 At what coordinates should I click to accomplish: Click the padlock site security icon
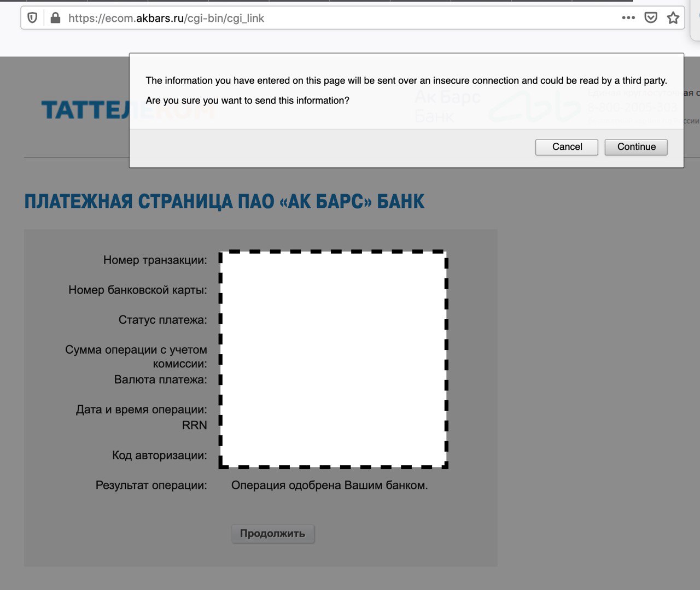point(55,18)
